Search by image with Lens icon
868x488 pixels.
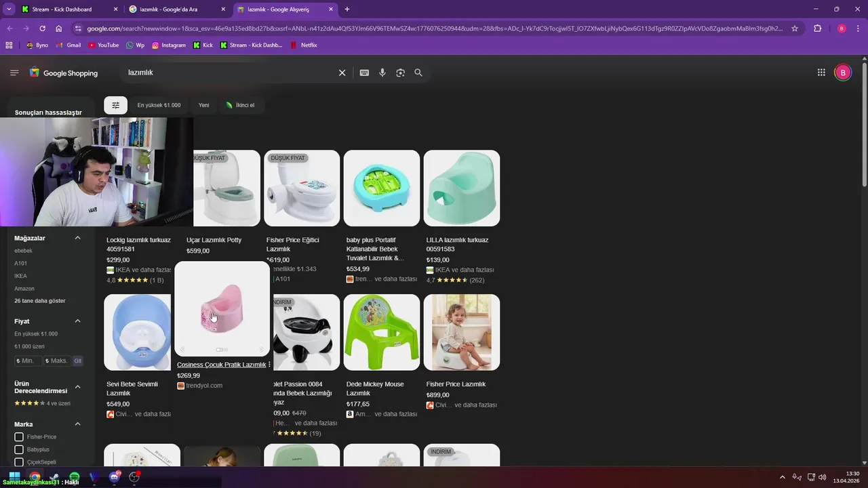click(x=400, y=73)
